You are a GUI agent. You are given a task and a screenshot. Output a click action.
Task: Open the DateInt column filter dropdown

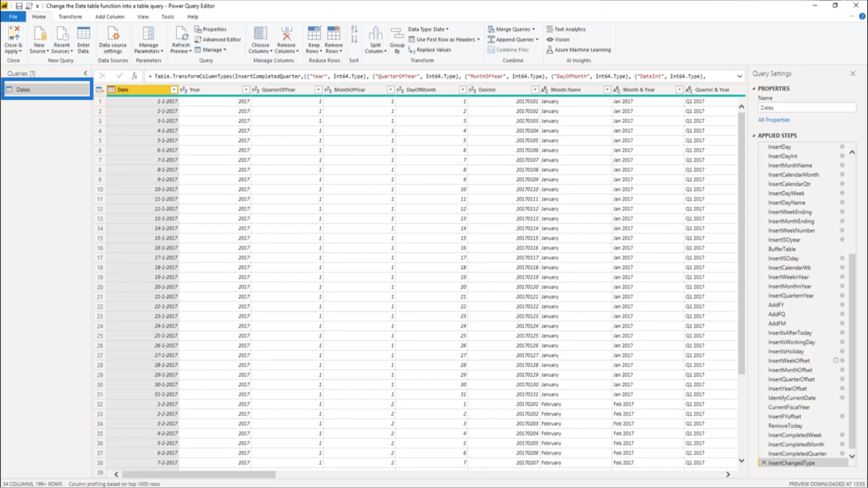click(x=535, y=90)
